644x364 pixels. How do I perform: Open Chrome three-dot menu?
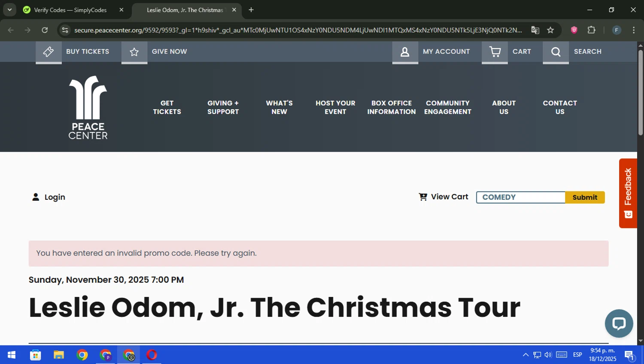[634, 30]
